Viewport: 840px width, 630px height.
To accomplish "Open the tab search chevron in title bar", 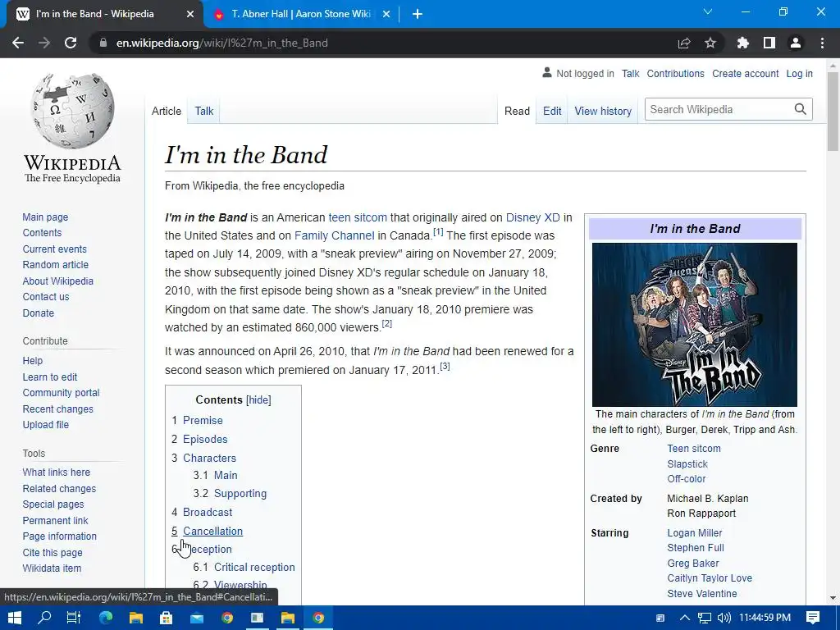I will [x=708, y=11].
